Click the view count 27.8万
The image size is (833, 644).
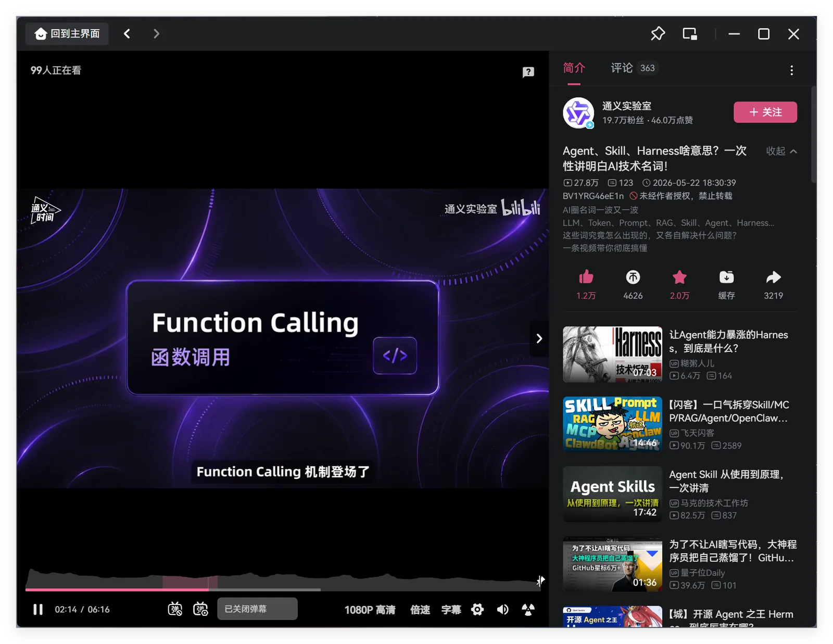pos(581,183)
